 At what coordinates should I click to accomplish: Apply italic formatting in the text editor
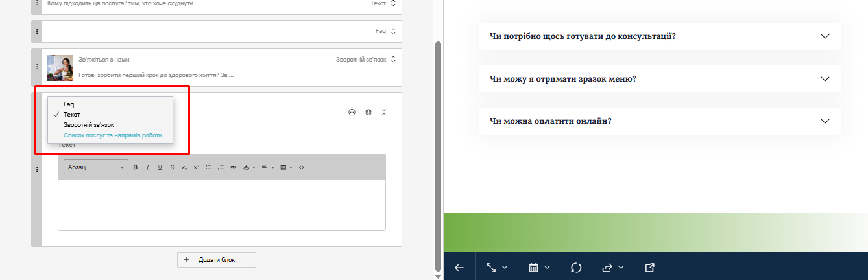148,167
